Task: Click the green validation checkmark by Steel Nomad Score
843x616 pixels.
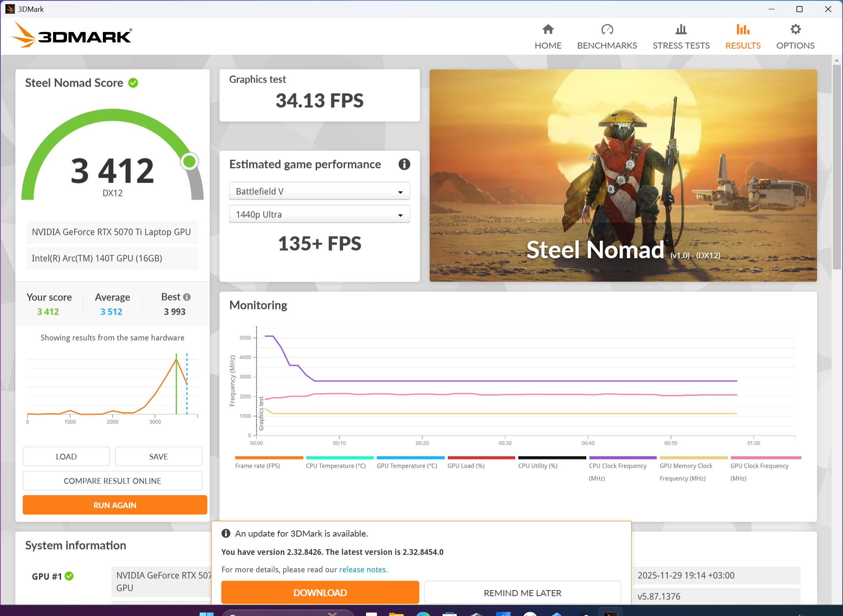Action: click(x=133, y=83)
